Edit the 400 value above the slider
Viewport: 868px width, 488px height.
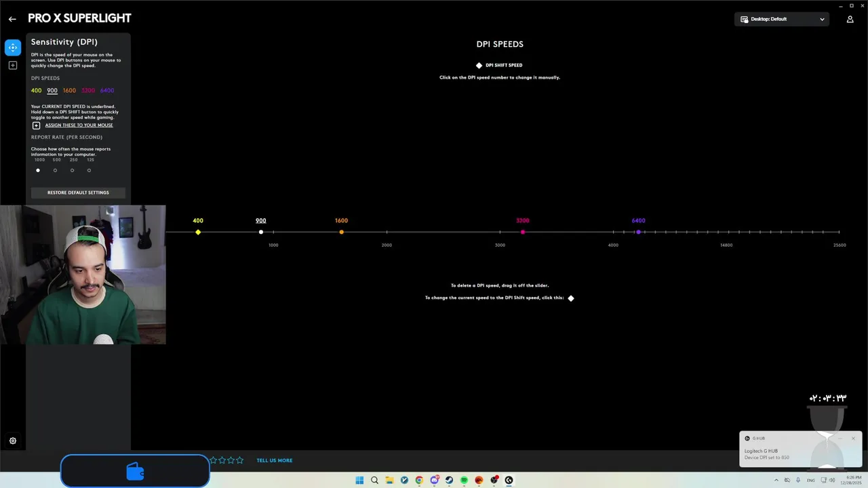click(x=198, y=221)
